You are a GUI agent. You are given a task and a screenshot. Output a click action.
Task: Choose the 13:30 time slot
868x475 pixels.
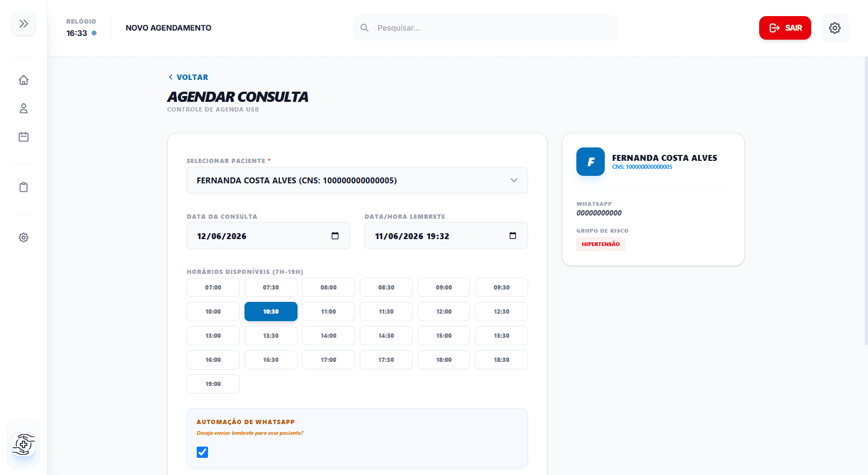pyautogui.click(x=271, y=336)
